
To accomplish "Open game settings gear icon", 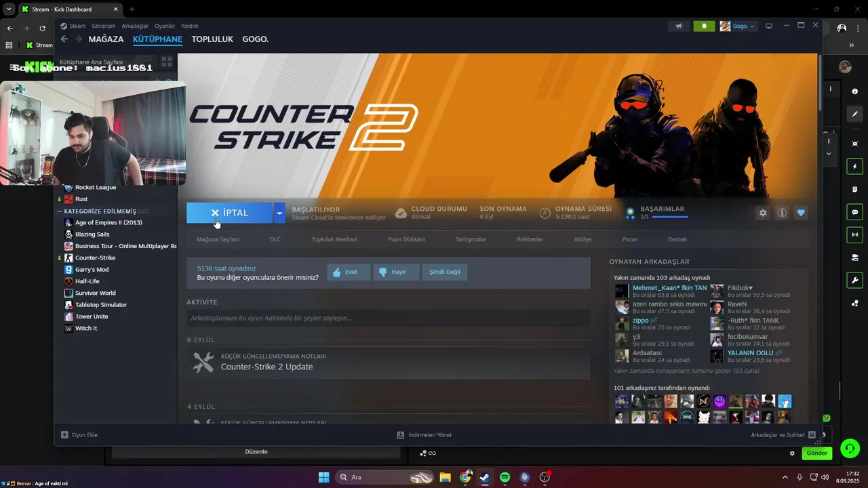I will [x=763, y=213].
